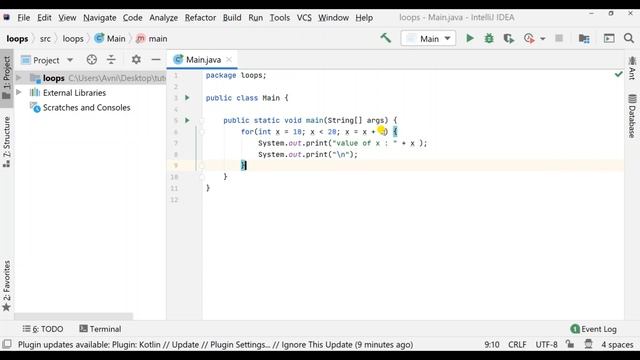Open the File menu

click(23, 18)
